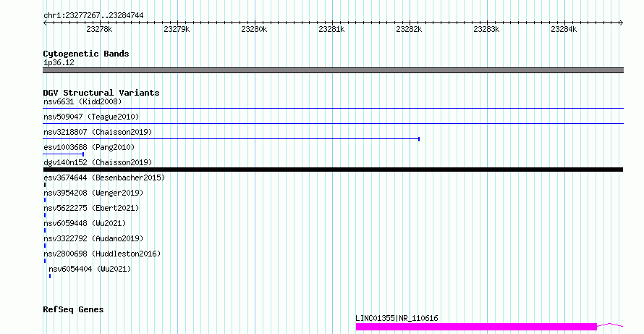
Task: Click the Cytogenetic Bands track title
Action: coord(86,54)
